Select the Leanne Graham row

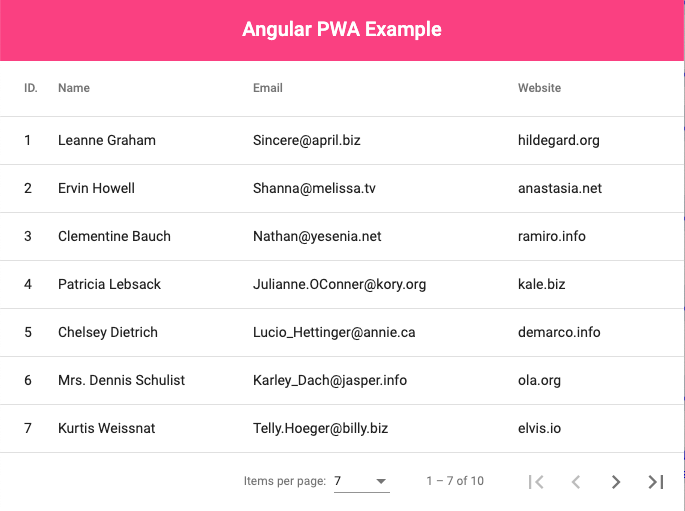pyautogui.click(x=107, y=140)
